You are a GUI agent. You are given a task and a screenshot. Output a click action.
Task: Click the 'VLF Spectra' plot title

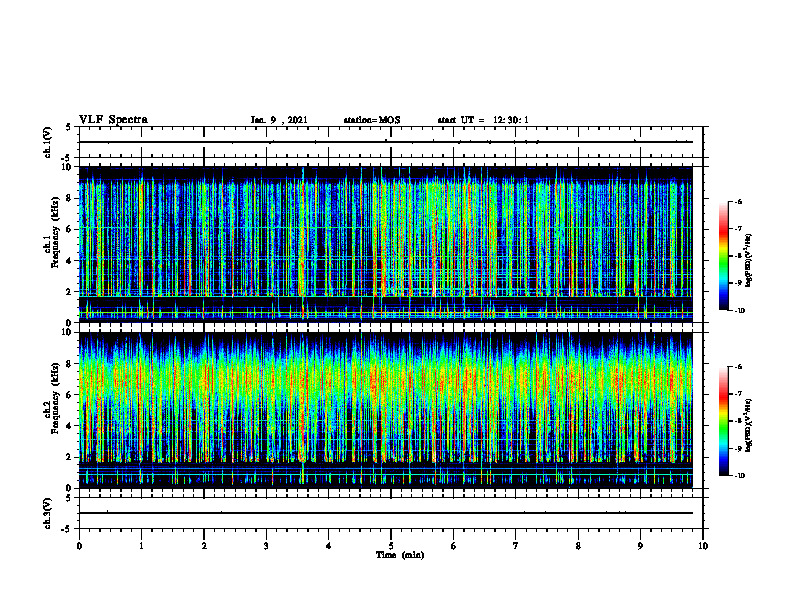coord(113,120)
